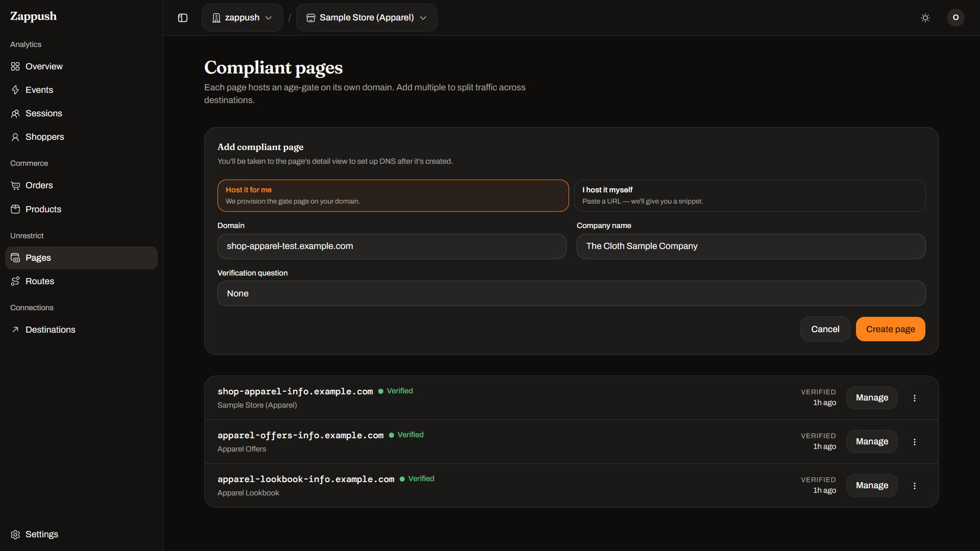Cancel adding the compliant page
This screenshot has height=551, width=980.
[825, 329]
